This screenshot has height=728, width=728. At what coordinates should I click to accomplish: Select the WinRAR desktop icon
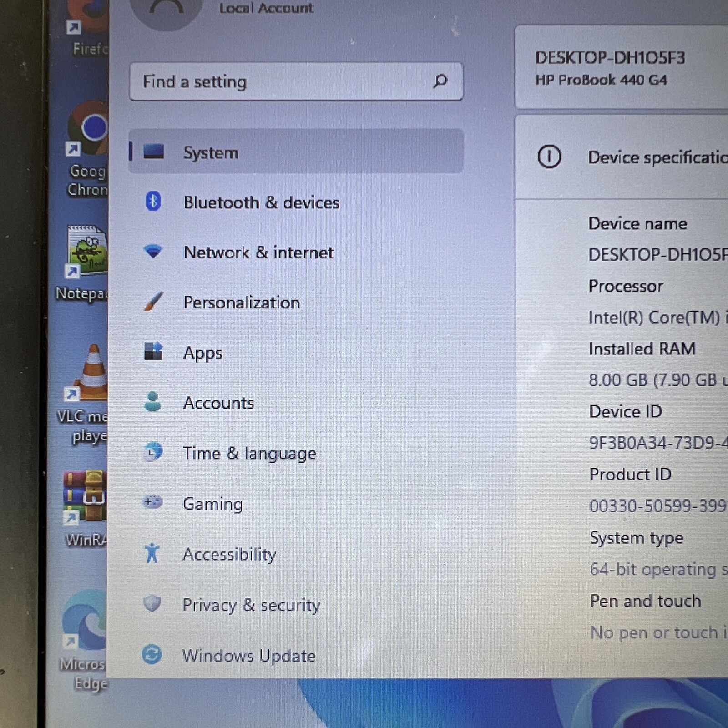pos(86,508)
